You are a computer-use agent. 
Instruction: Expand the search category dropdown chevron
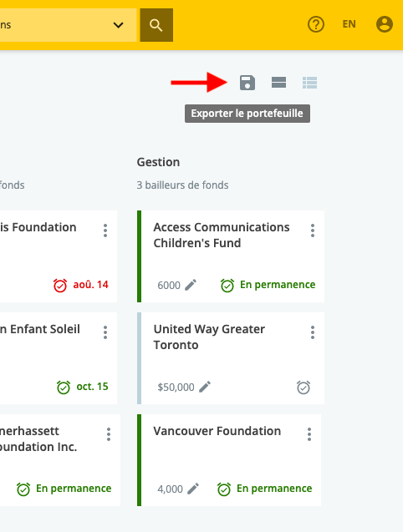click(118, 25)
